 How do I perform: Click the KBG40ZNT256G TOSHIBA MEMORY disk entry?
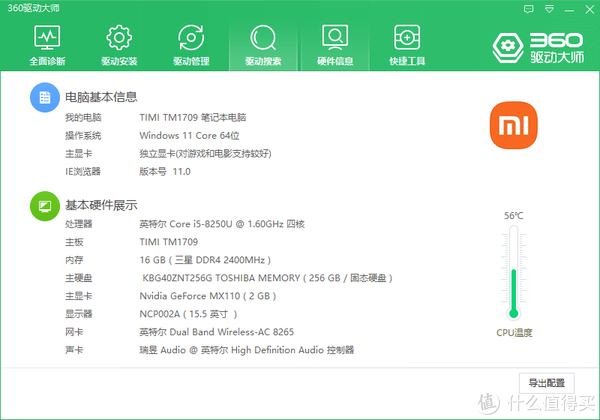(267, 278)
